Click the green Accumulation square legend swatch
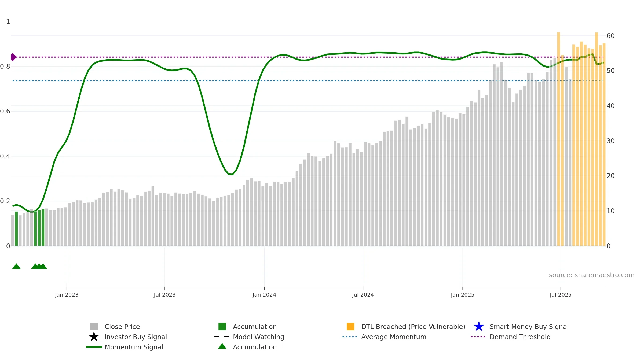The height and width of the screenshot is (362, 644). [222, 327]
